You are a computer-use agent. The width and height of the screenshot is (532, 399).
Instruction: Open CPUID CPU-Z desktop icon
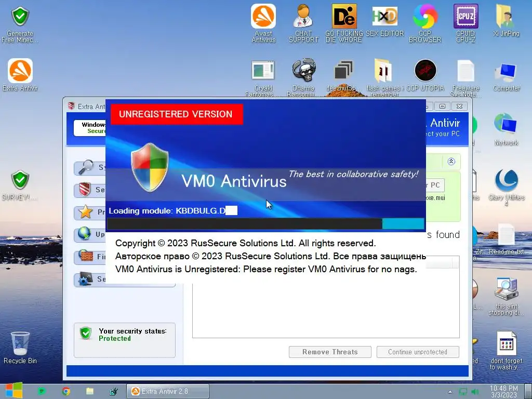pyautogui.click(x=466, y=23)
